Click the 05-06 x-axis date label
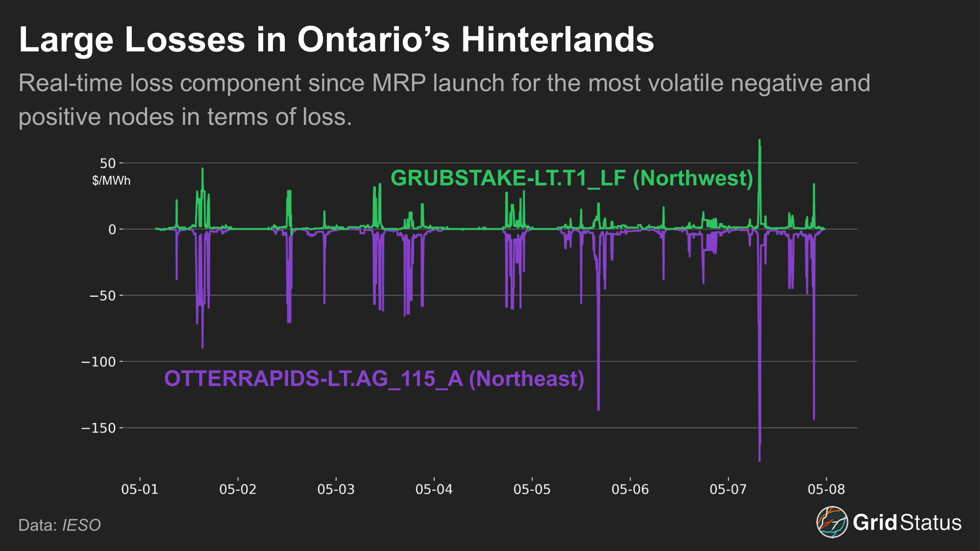Viewport: 980px width, 551px height. [x=630, y=489]
